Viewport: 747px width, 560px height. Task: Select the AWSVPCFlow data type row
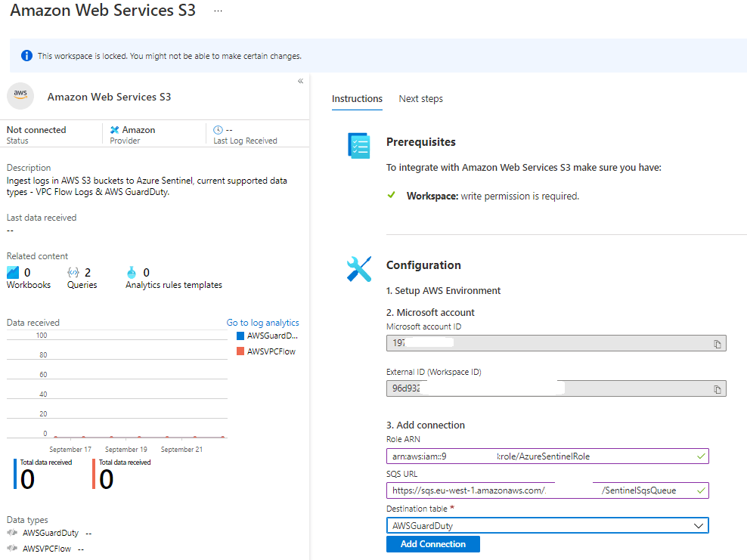[x=47, y=549]
